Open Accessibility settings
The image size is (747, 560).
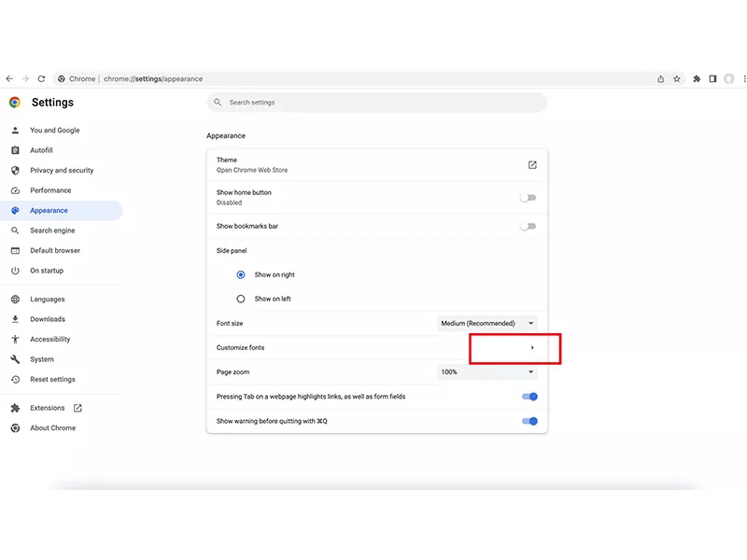50,339
